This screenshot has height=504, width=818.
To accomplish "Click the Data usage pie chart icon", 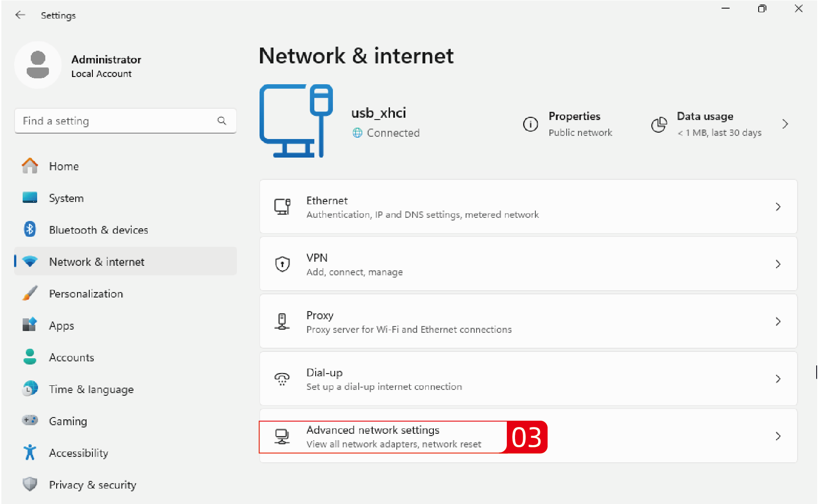I will 659,124.
